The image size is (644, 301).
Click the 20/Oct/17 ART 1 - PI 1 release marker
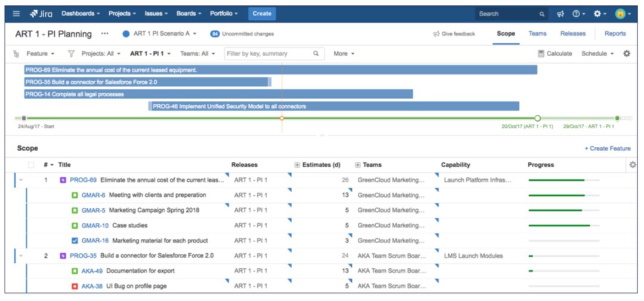[538, 118]
